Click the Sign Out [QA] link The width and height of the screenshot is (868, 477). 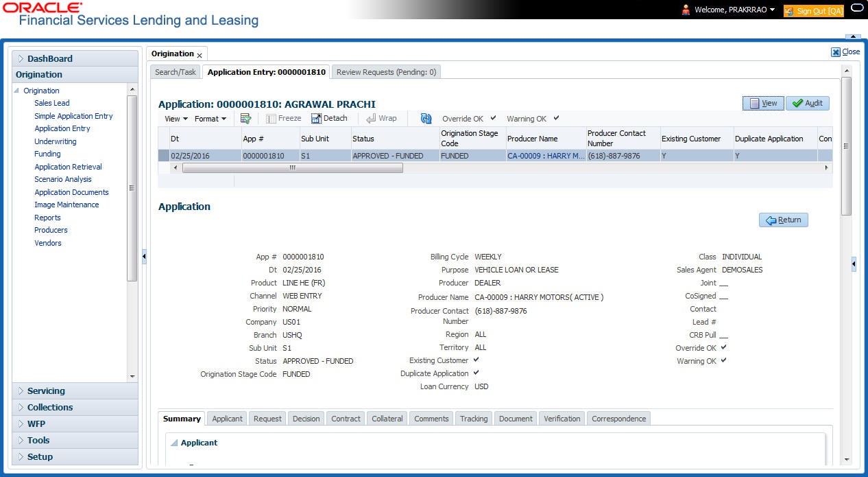click(820, 11)
